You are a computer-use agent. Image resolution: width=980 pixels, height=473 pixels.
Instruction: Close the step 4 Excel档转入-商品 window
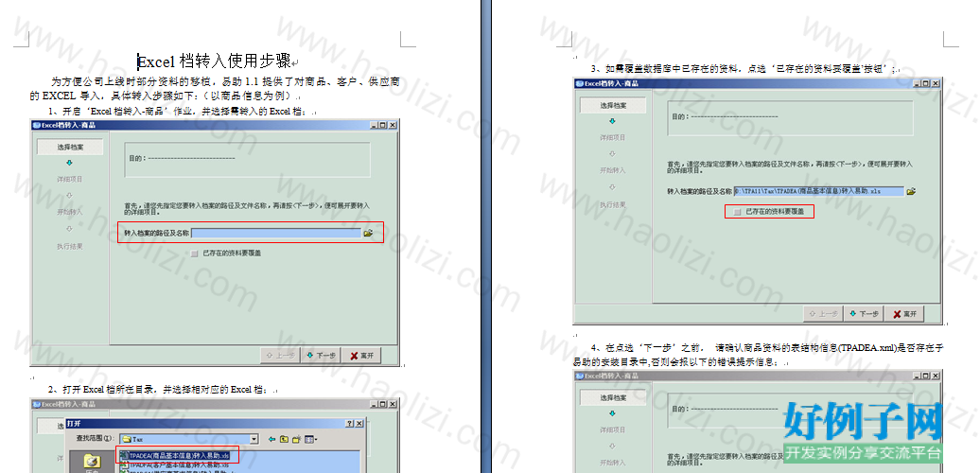[x=935, y=376]
